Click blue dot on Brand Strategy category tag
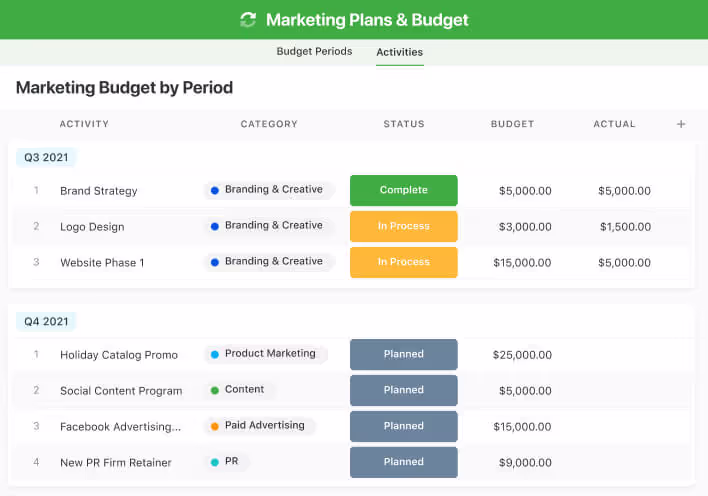 [x=214, y=190]
